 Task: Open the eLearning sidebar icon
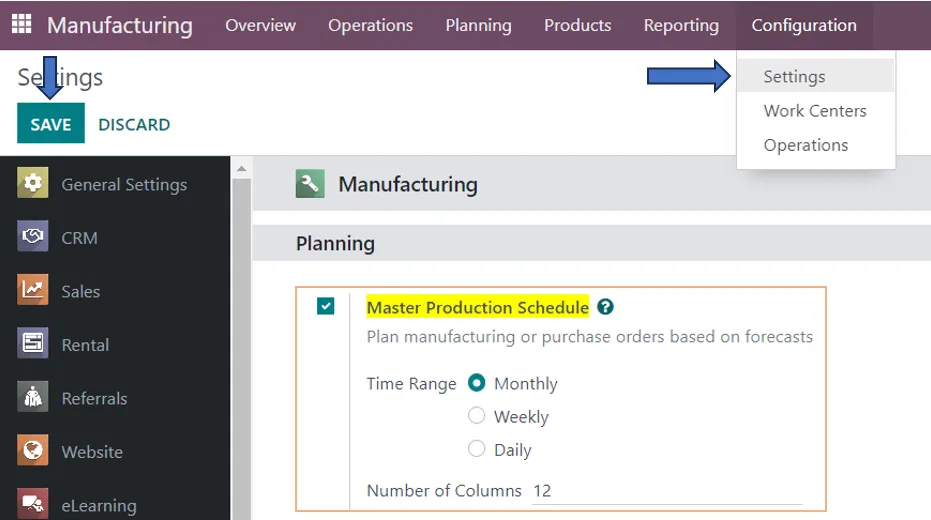(x=33, y=503)
